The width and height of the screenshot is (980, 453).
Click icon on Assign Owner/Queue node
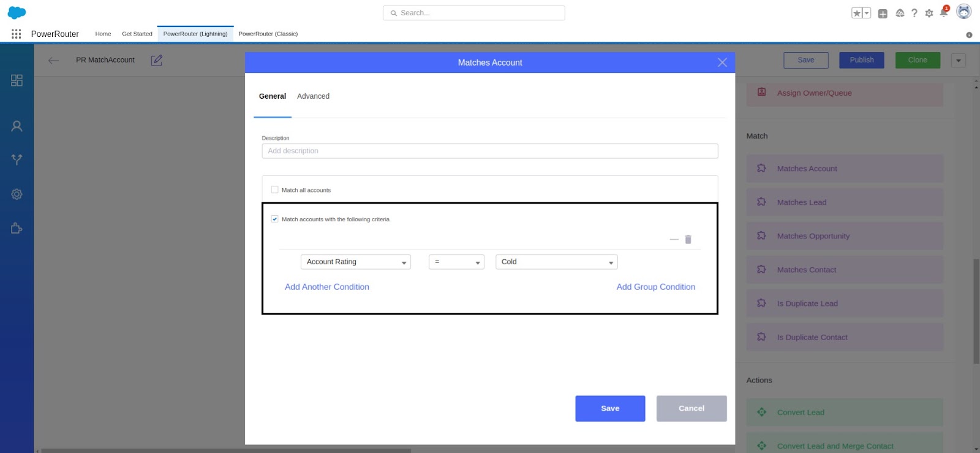pos(761,92)
